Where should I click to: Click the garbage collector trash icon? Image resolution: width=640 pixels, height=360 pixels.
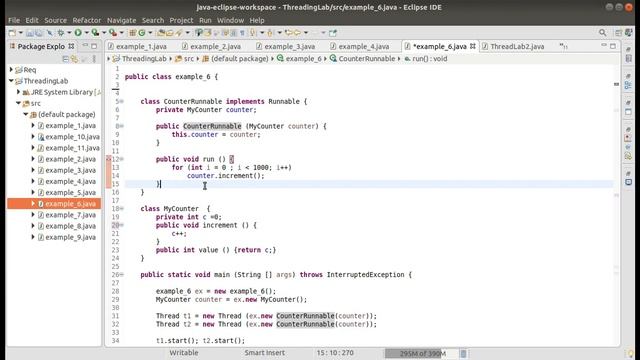click(463, 353)
